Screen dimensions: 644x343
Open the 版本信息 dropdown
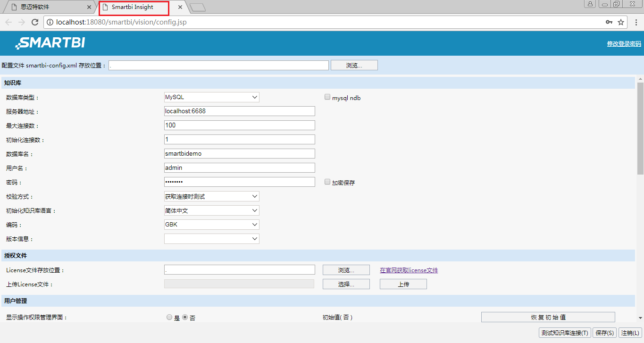(212, 239)
